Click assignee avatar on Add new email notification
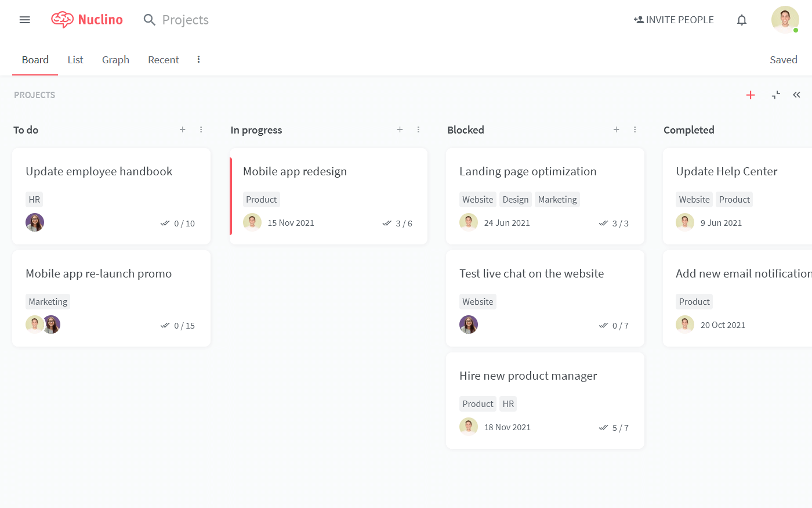 point(685,325)
